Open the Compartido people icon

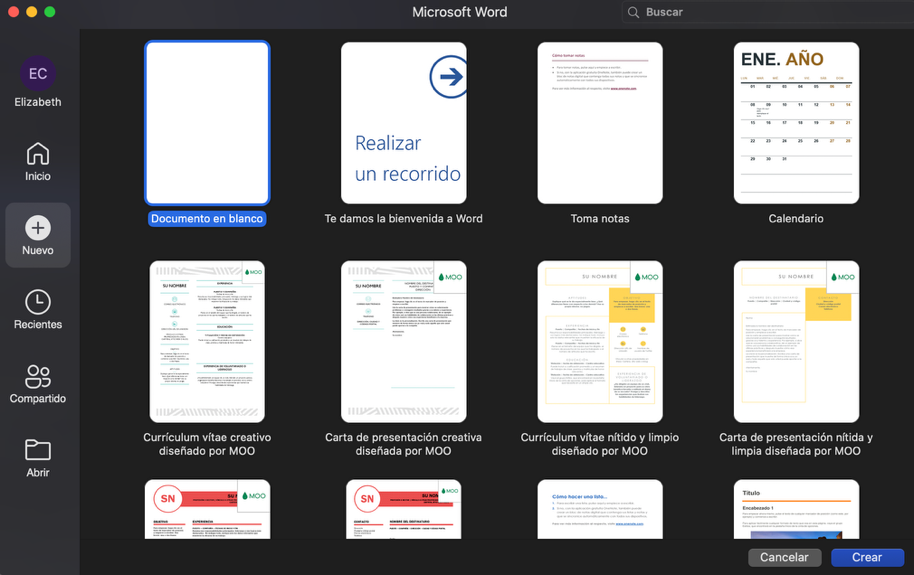point(38,376)
